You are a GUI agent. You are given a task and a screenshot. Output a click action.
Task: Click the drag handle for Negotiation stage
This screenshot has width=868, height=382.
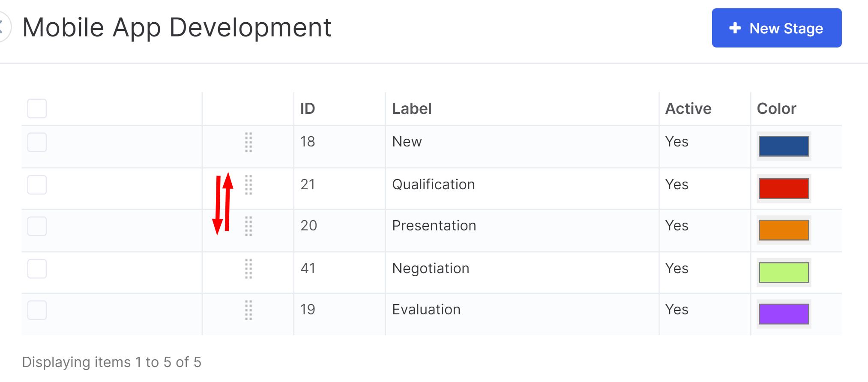pyautogui.click(x=248, y=269)
